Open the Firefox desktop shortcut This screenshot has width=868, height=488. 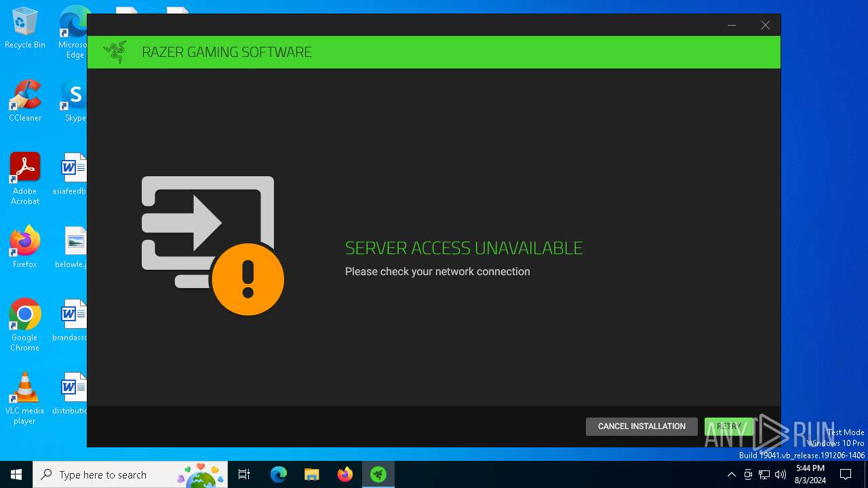[x=25, y=247]
